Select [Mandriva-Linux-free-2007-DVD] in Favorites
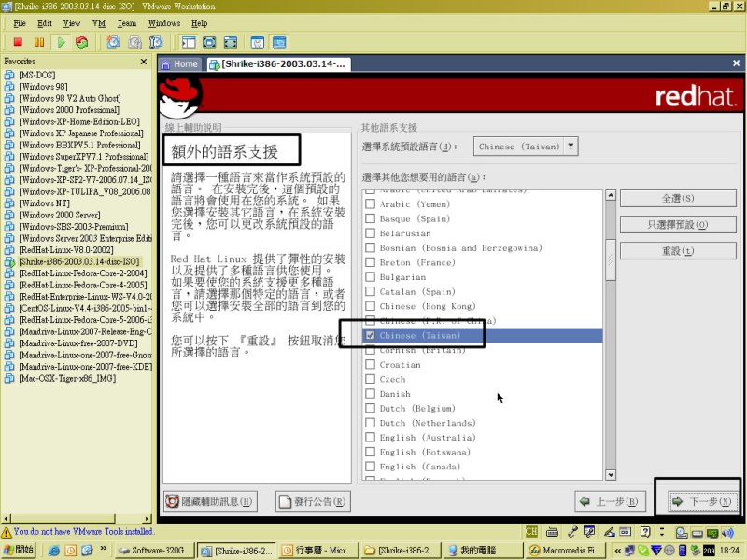 click(78, 343)
